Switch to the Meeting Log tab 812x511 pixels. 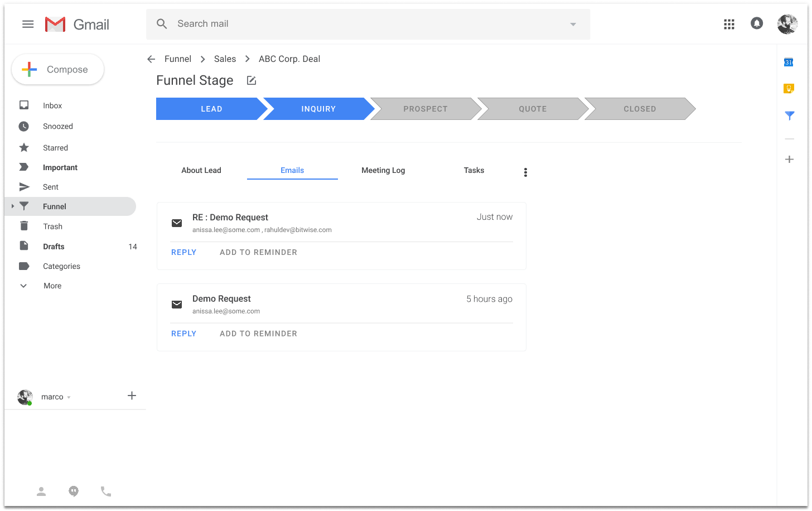[x=383, y=170]
